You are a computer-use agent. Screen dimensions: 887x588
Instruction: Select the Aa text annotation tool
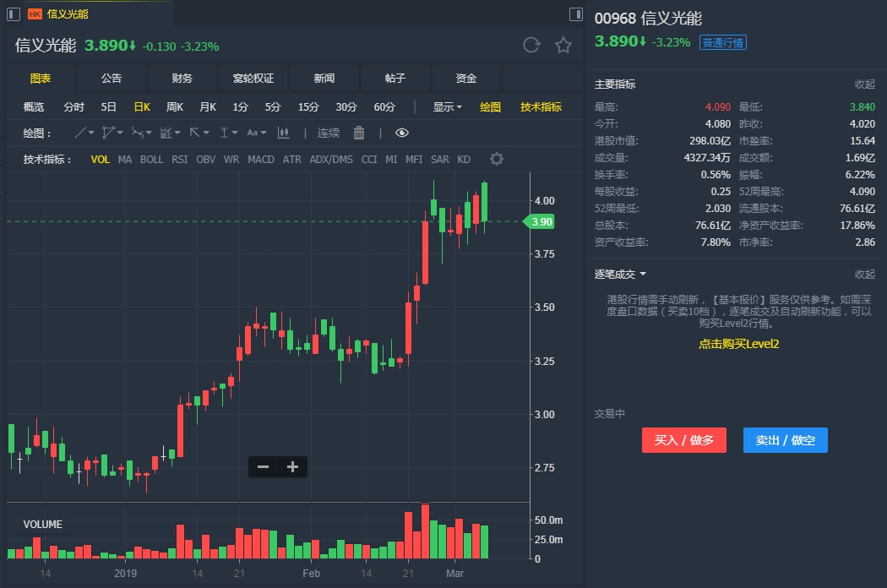click(253, 133)
